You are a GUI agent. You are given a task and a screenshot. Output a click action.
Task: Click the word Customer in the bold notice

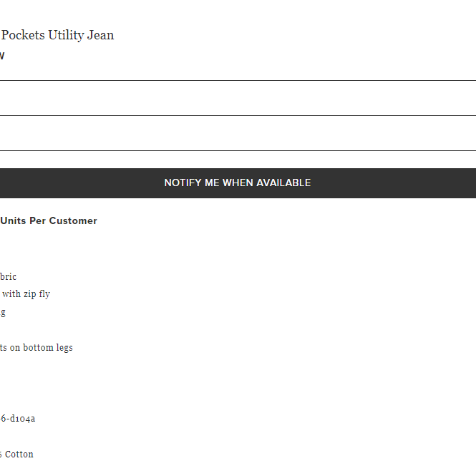coord(73,220)
